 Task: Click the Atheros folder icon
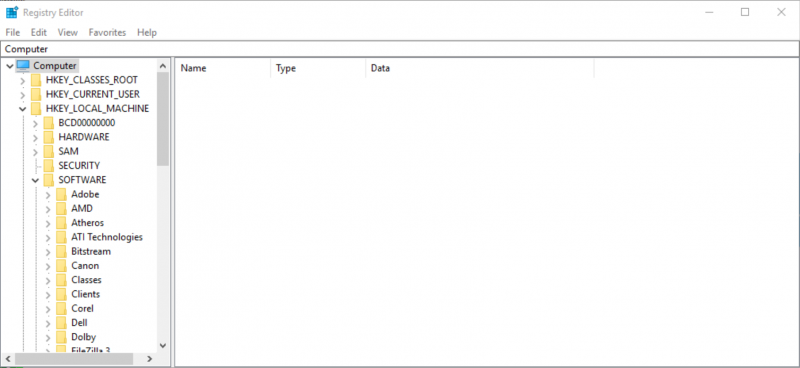tap(61, 223)
